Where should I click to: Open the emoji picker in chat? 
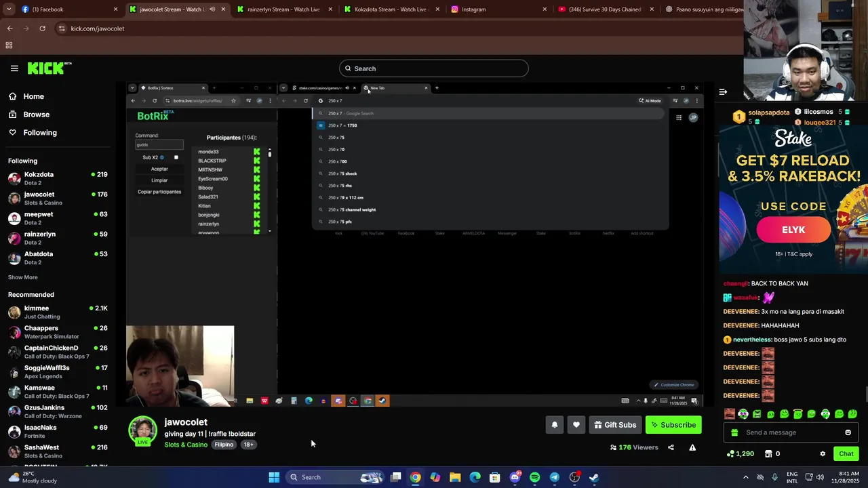(848, 432)
